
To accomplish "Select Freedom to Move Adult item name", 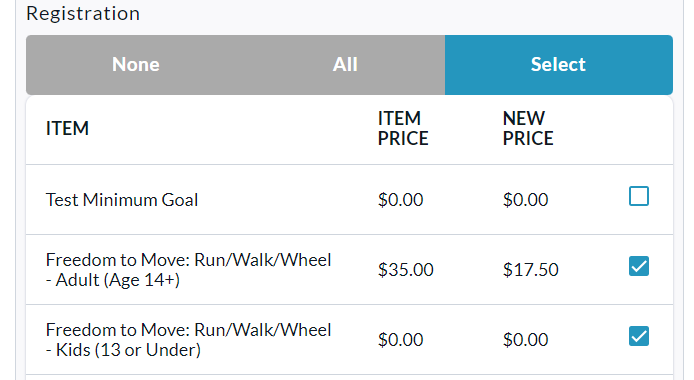I will click(x=188, y=270).
